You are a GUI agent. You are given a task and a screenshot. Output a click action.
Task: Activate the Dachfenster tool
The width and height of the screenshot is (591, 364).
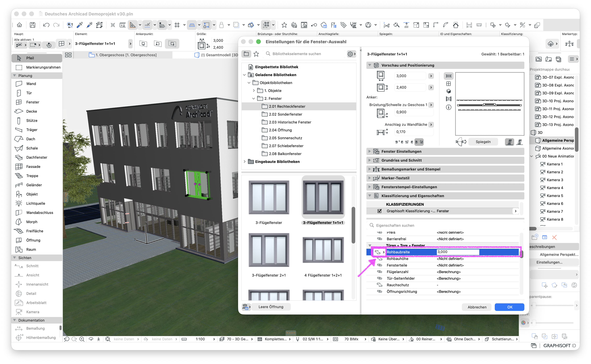[37, 158]
